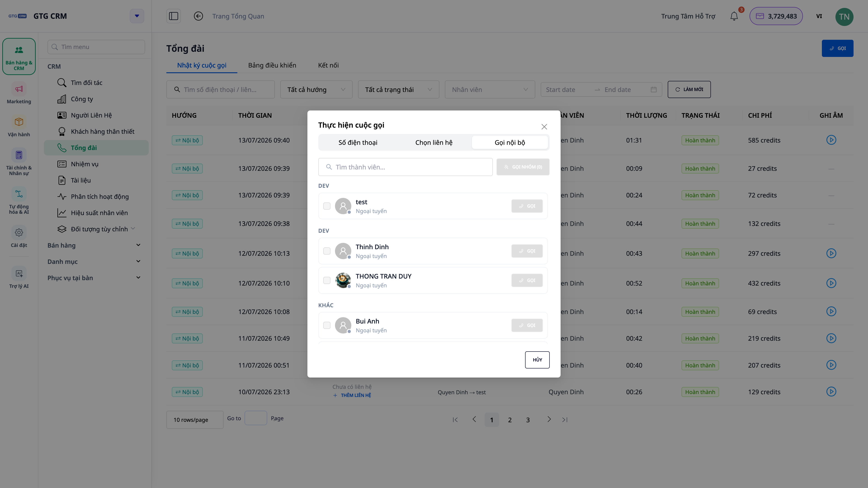Focus the Tìm thành viên search field

[x=405, y=167]
